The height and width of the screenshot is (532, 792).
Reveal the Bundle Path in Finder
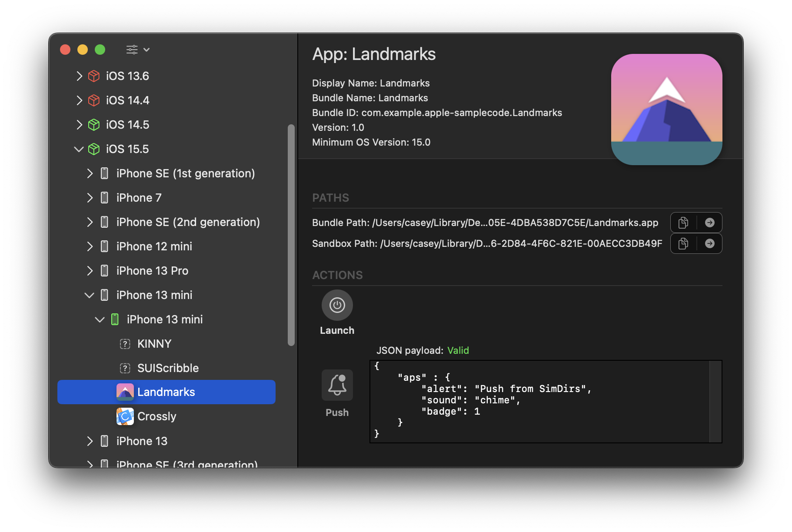click(x=709, y=223)
